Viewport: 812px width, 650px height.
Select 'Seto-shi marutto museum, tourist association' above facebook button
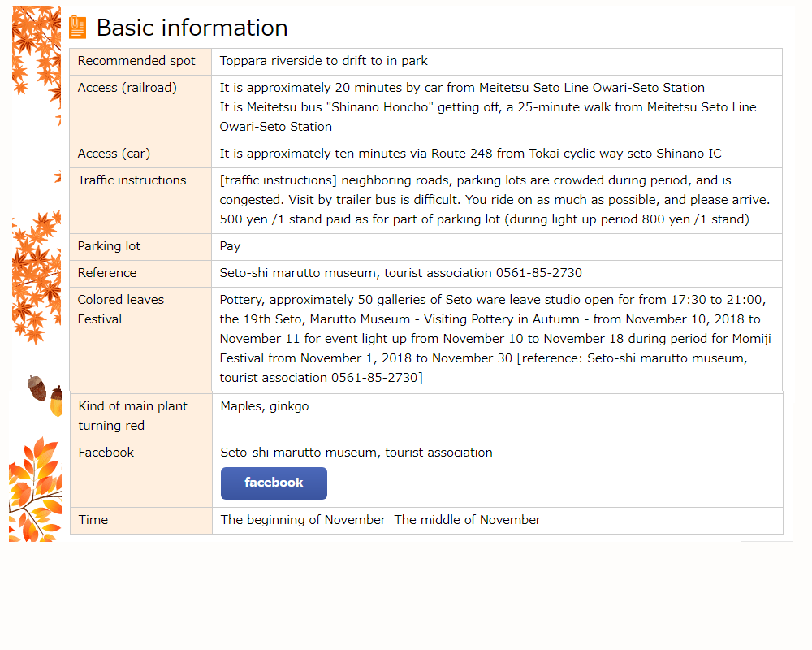click(x=356, y=453)
